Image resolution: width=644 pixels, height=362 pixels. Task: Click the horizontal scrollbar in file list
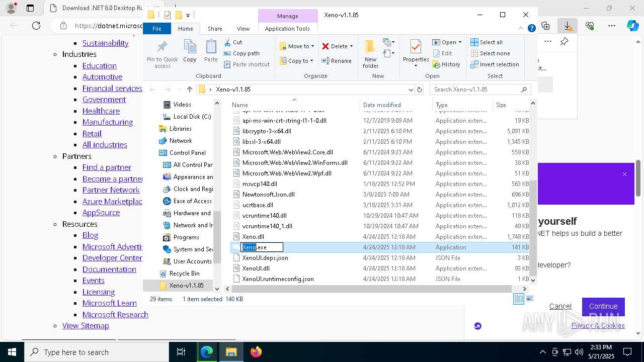coord(371,289)
